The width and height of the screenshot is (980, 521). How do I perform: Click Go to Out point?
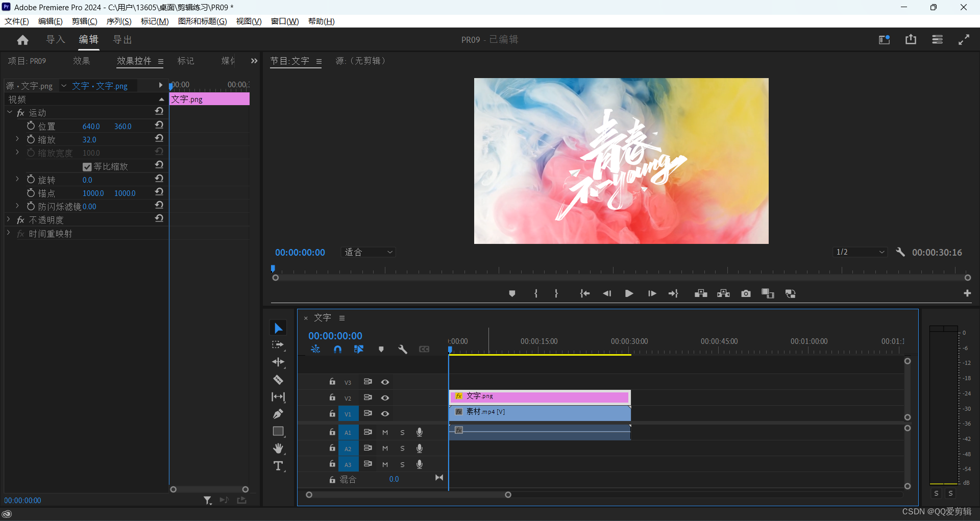[x=674, y=293]
